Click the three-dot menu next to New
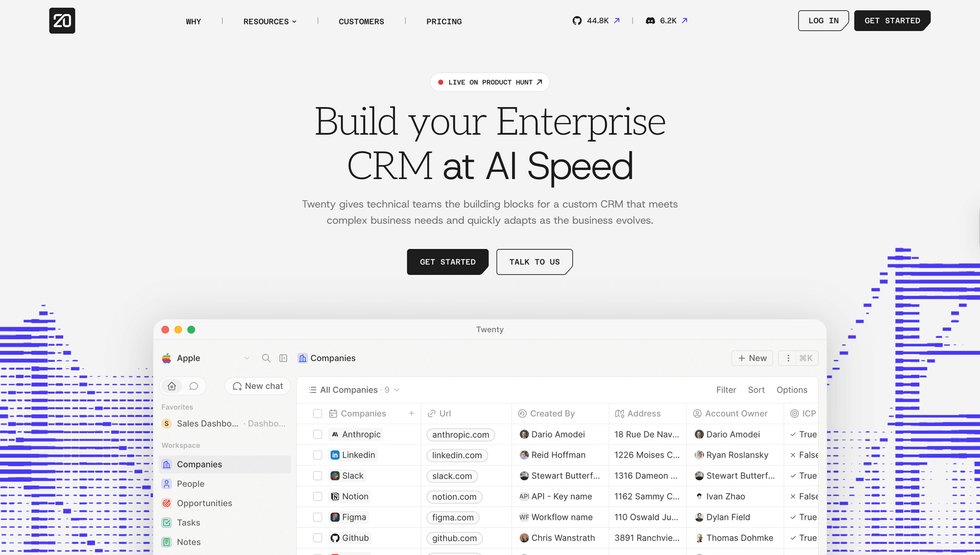The width and height of the screenshot is (980, 555). click(x=788, y=358)
